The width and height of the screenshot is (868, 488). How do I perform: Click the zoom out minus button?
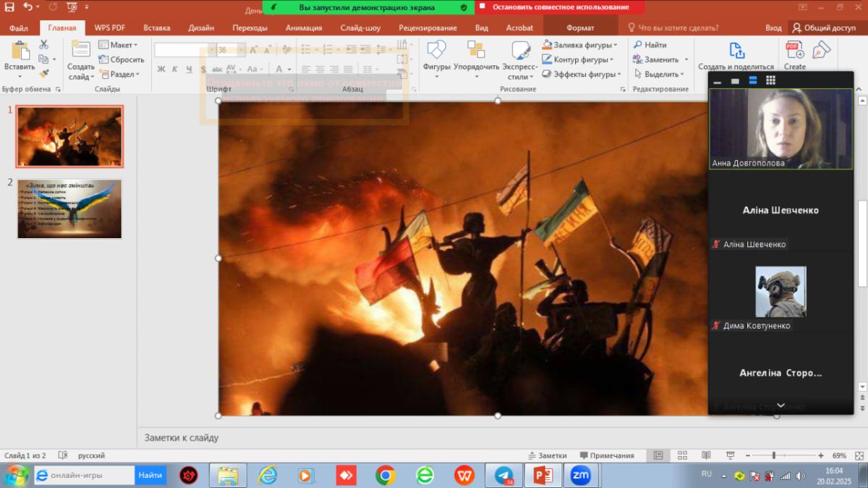(x=746, y=455)
